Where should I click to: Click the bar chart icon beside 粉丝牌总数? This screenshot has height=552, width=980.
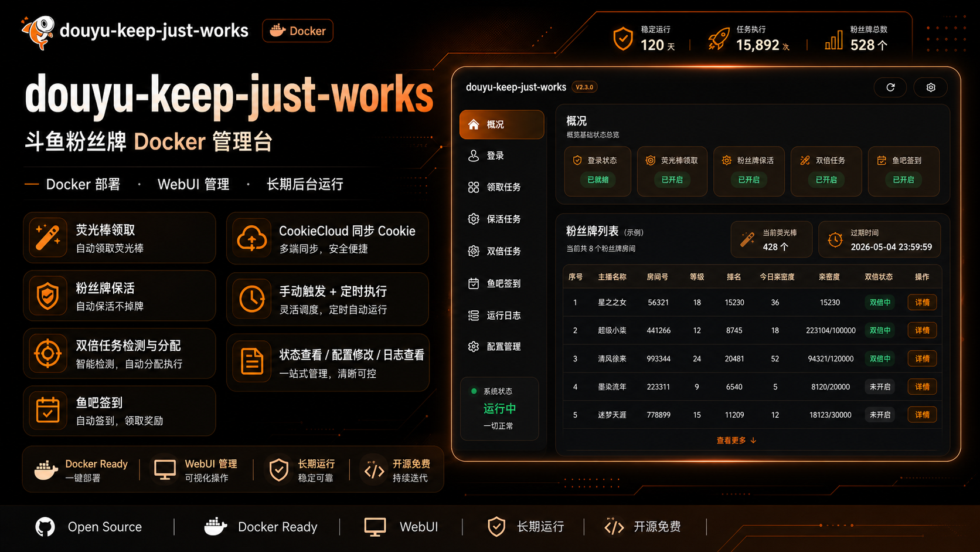coord(833,40)
